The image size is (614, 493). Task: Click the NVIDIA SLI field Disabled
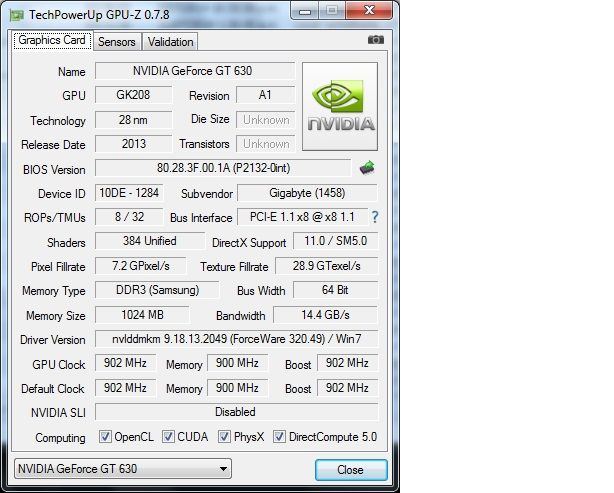(x=237, y=412)
